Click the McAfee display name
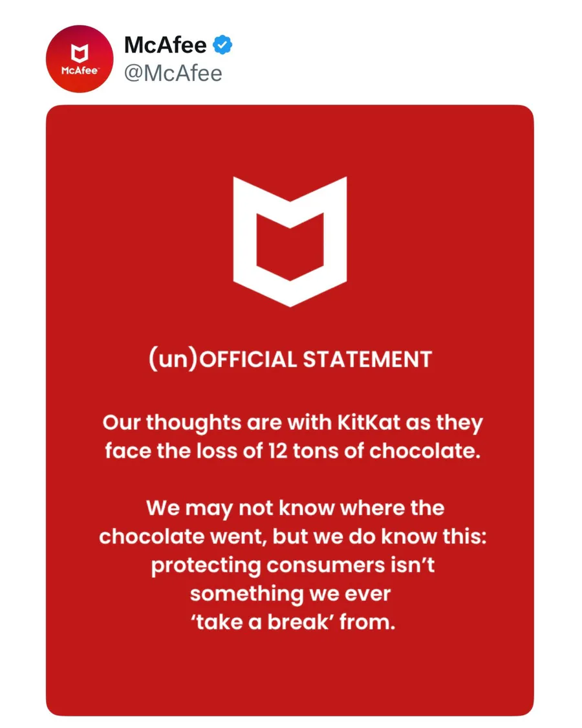Image resolution: width=582 pixels, height=728 pixels. pos(165,45)
